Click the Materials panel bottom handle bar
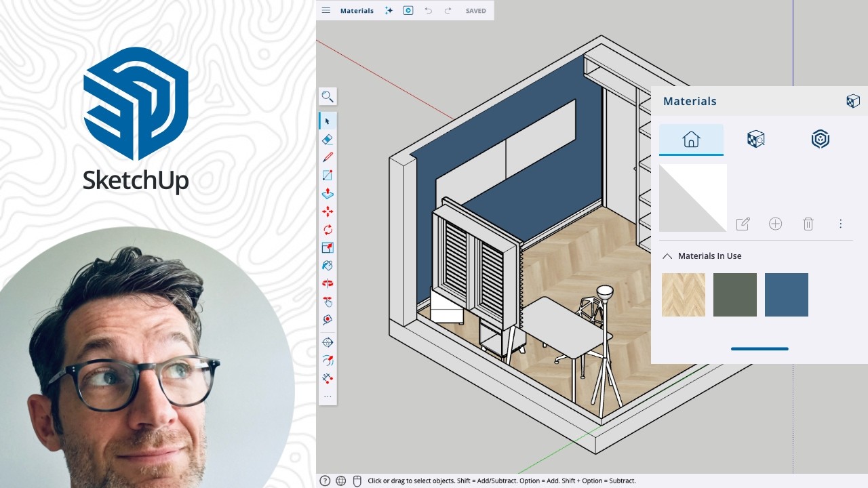 pos(759,349)
